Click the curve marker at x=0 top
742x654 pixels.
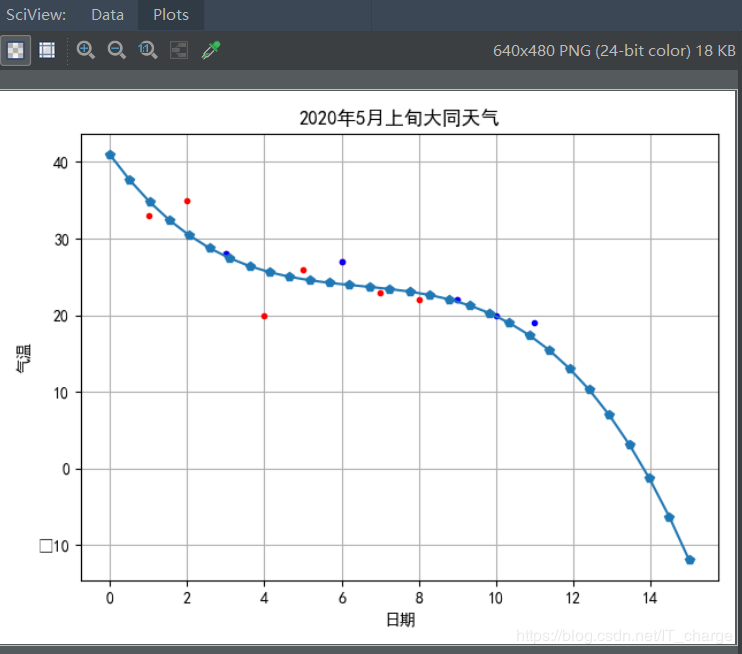(x=110, y=155)
